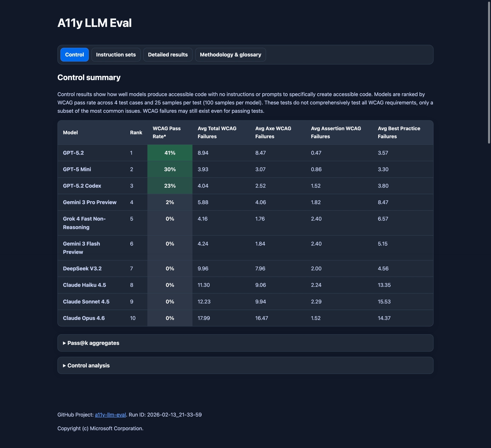
Task: Click the 16.47 Axe failures value
Action: [x=262, y=318]
